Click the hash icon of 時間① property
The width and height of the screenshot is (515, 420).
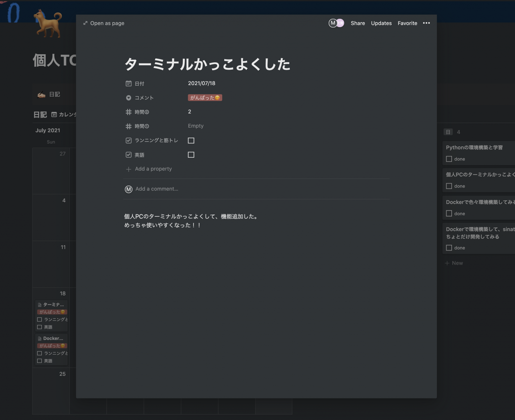128,126
